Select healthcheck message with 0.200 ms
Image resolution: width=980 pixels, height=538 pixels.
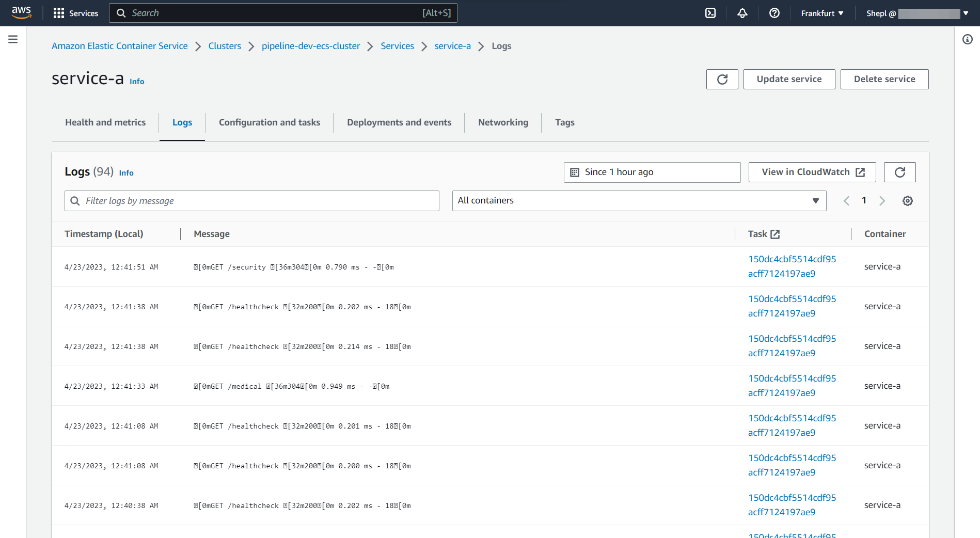[302, 466]
